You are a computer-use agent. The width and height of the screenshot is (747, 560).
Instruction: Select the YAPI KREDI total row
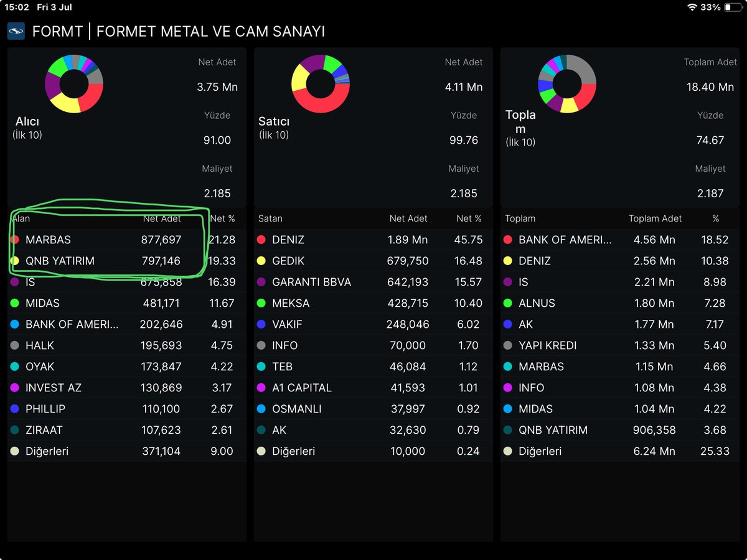(x=620, y=345)
